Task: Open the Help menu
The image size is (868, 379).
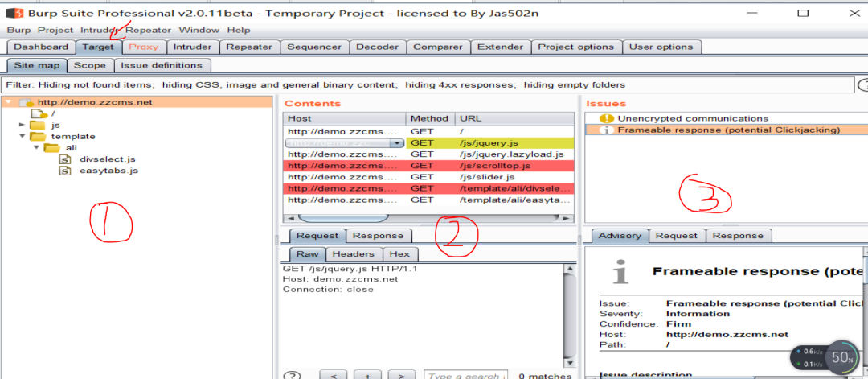Action: click(239, 30)
